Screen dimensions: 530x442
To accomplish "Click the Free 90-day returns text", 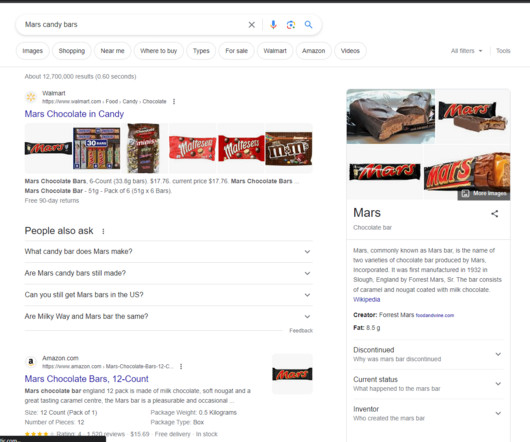I will [52, 201].
